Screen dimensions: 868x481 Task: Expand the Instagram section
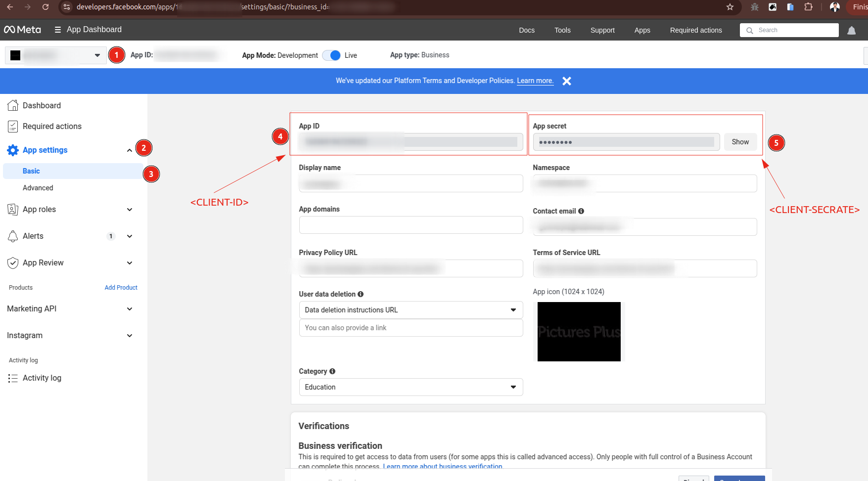click(130, 336)
